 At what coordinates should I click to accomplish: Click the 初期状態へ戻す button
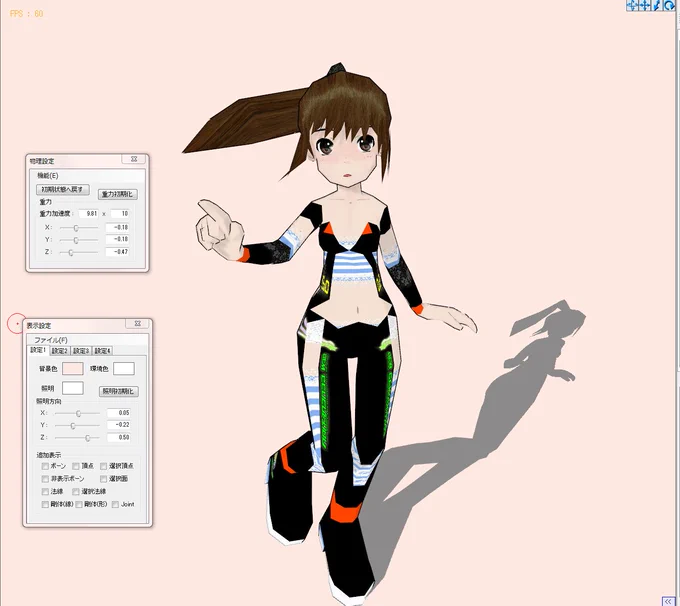[x=63, y=190]
